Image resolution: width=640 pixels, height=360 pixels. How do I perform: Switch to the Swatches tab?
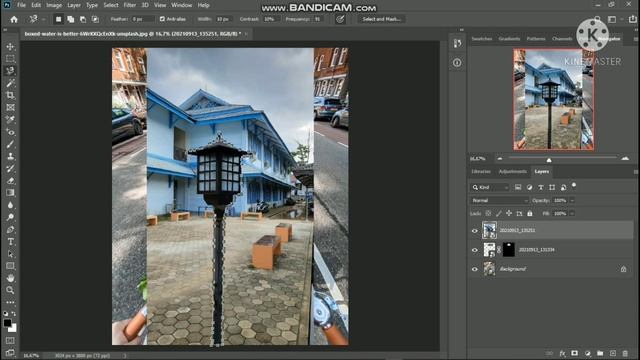click(482, 39)
